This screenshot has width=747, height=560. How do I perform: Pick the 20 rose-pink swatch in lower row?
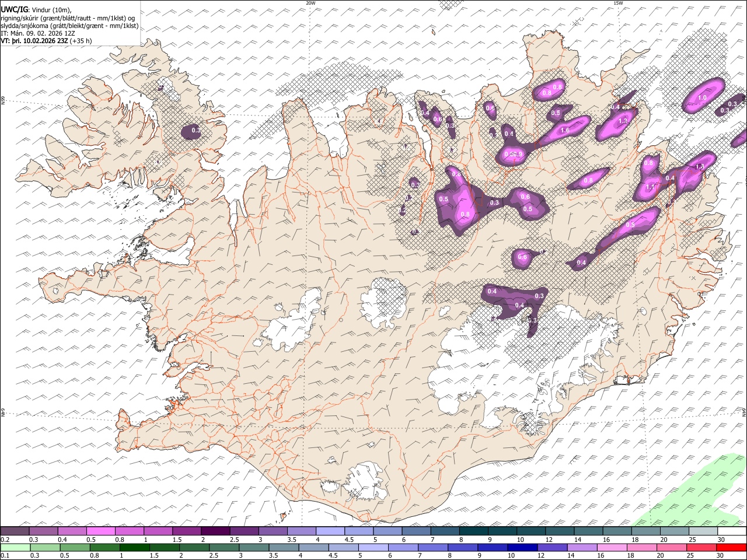coord(672,548)
